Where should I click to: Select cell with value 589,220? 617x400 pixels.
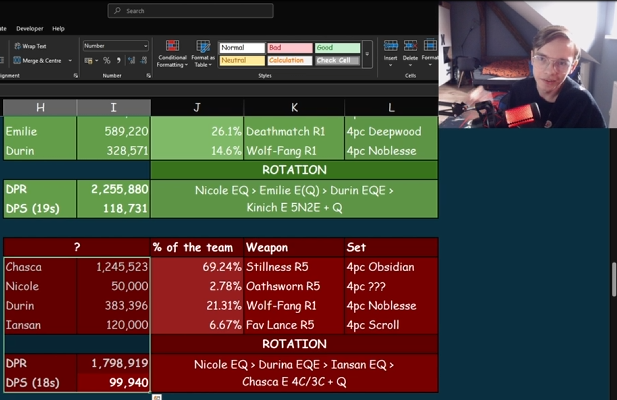(x=114, y=131)
